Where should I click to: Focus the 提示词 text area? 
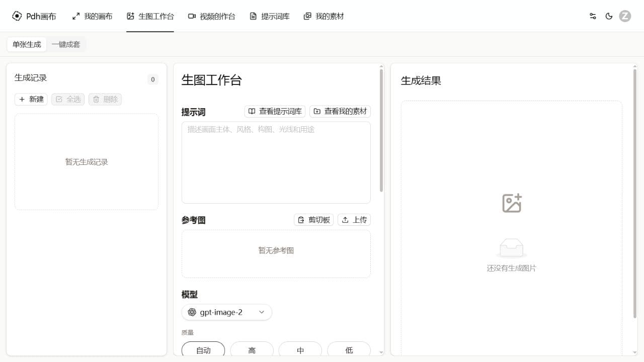pyautogui.click(x=276, y=162)
